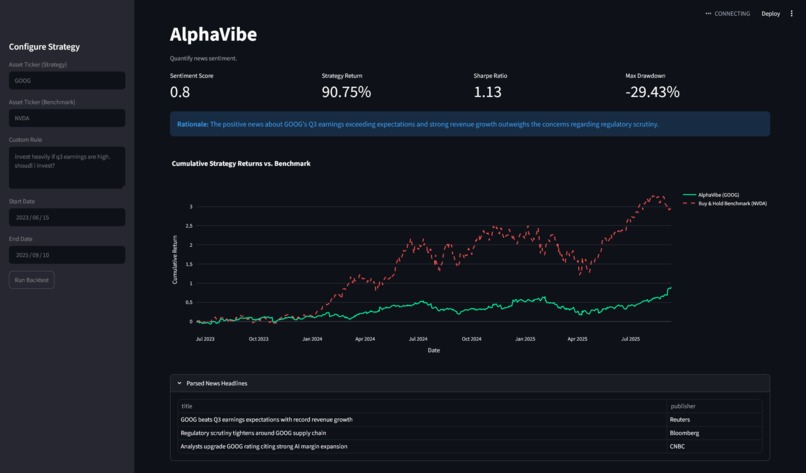
Task: Click the 'Jan 2025' x-axis tick label
Action: pos(525,339)
